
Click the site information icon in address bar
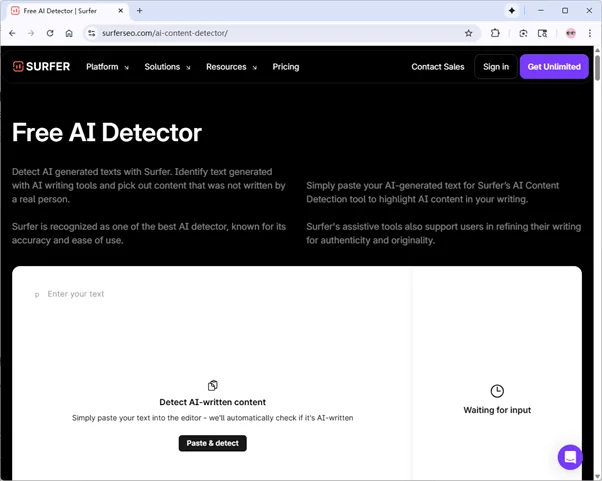(x=91, y=33)
